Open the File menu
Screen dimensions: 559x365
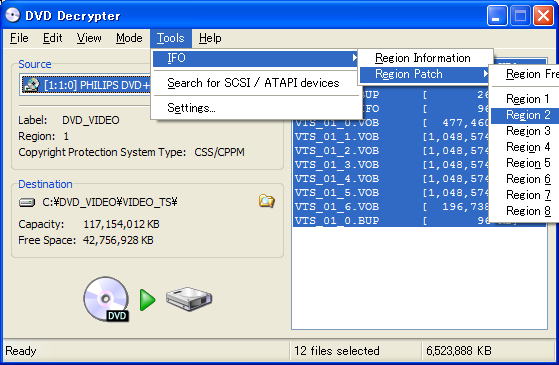point(19,38)
